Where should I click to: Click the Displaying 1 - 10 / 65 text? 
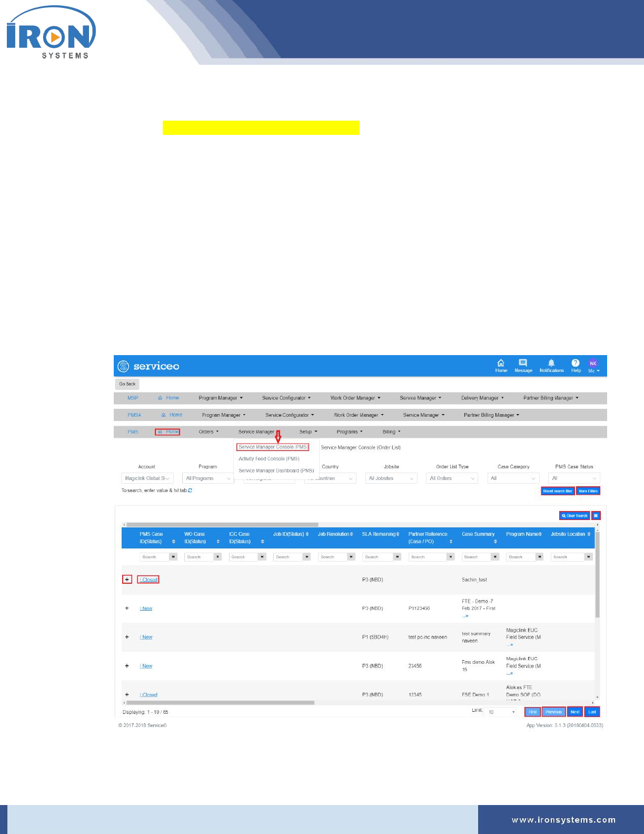[145, 712]
